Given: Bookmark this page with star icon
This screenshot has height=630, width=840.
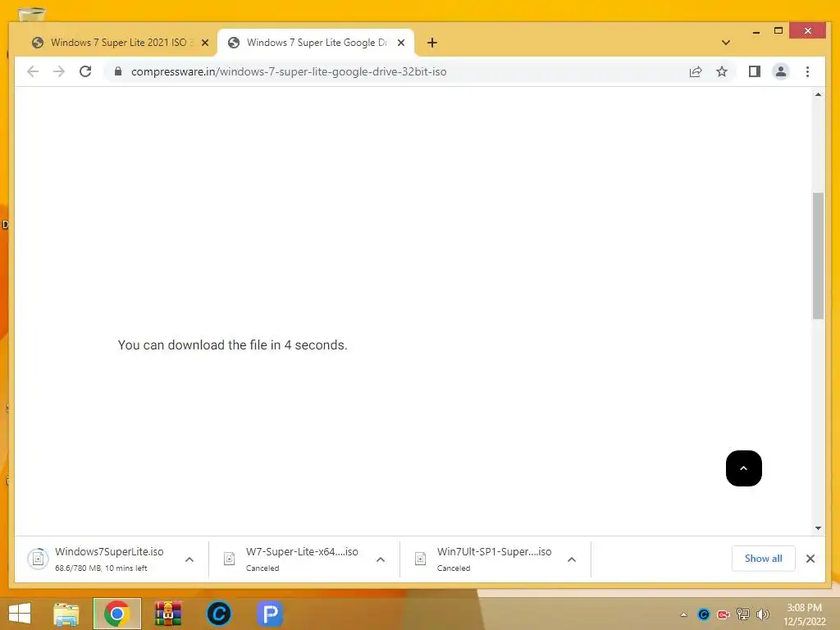Looking at the screenshot, I should tap(722, 71).
